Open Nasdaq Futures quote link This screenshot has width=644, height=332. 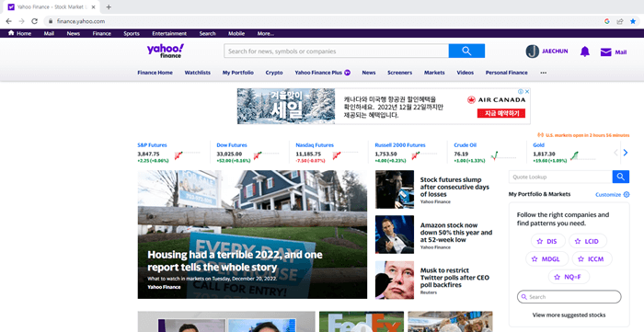click(x=315, y=145)
